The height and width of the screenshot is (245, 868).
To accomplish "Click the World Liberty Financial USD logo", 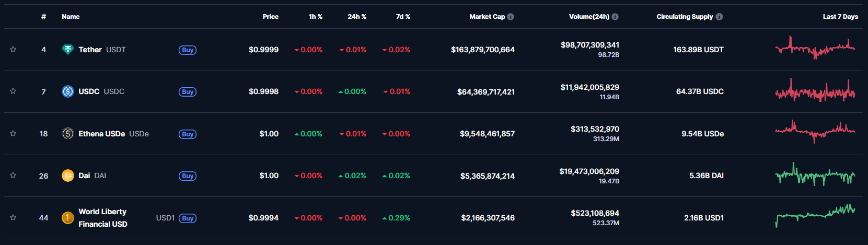I will (x=68, y=218).
